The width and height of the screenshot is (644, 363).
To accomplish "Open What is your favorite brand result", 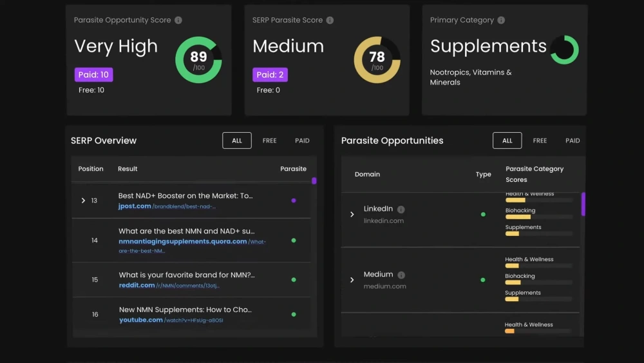I will coord(187,275).
